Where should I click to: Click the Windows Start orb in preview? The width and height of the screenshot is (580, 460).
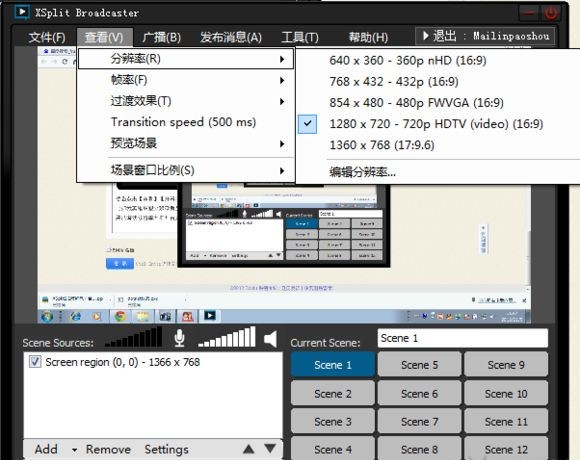[x=47, y=317]
